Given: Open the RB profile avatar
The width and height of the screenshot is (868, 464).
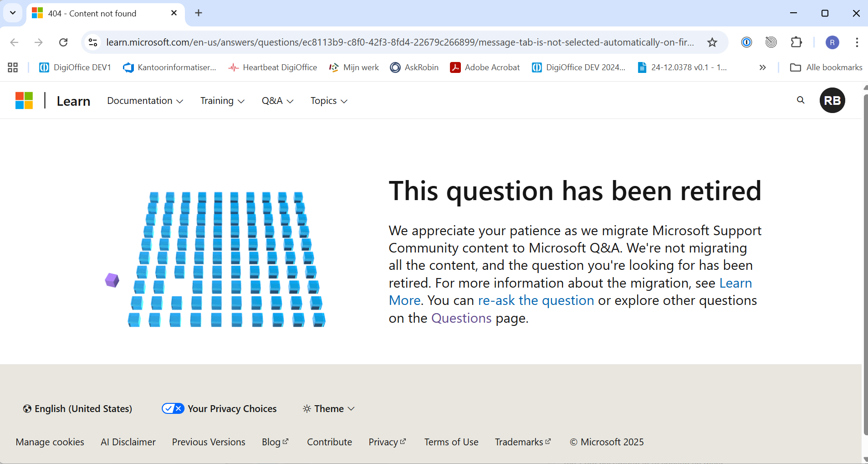Looking at the screenshot, I should (832, 100).
